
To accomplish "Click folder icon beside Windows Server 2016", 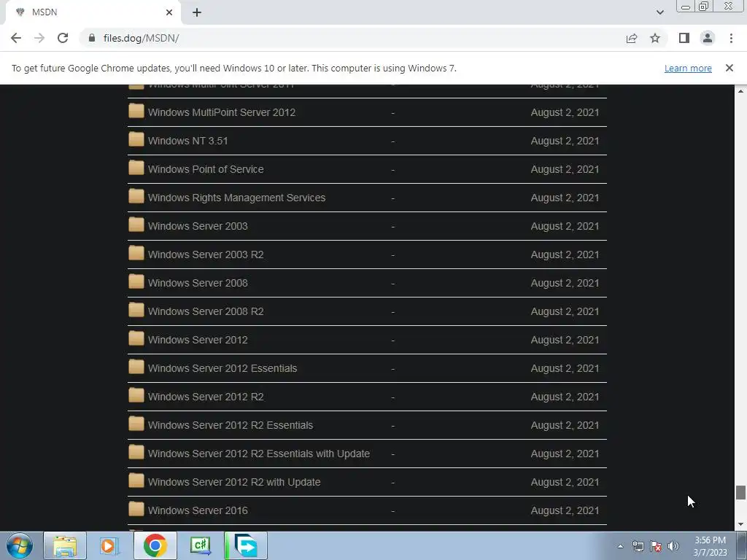I will point(136,510).
